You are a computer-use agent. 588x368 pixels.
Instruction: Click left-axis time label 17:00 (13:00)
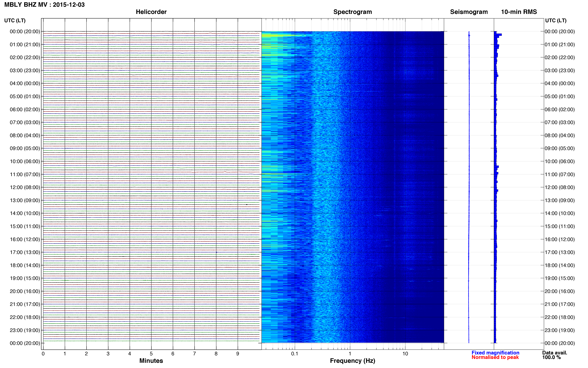tap(25, 252)
